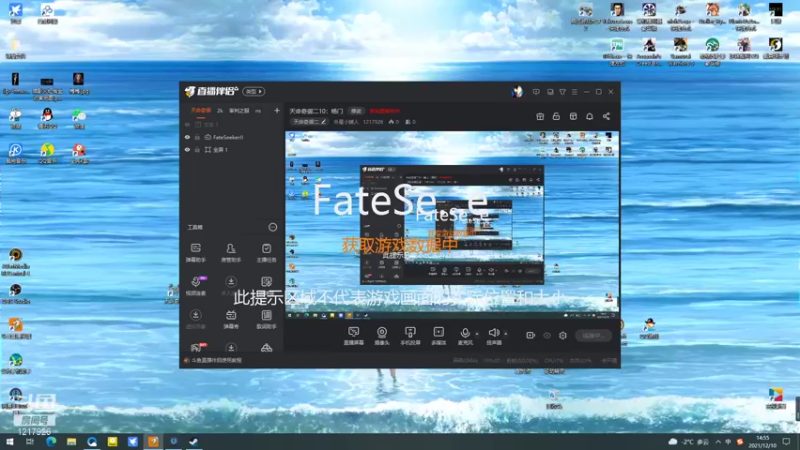Click the funnel icon in the title bar
Screen dimensions: 800x450
pos(562,92)
